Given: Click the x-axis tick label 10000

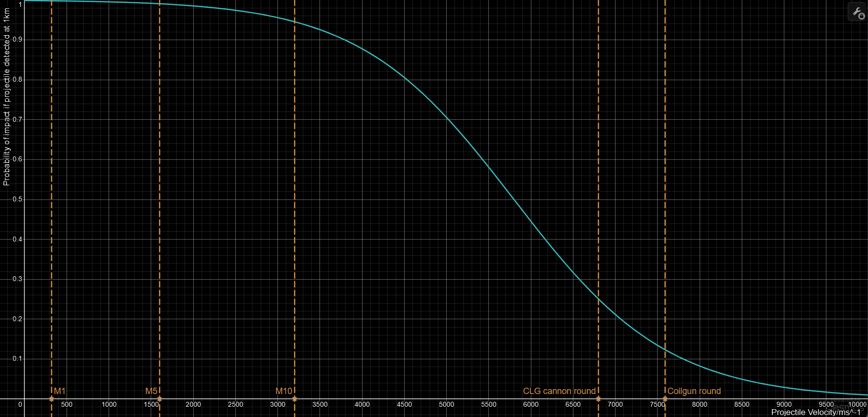Looking at the screenshot, I should click(857, 404).
